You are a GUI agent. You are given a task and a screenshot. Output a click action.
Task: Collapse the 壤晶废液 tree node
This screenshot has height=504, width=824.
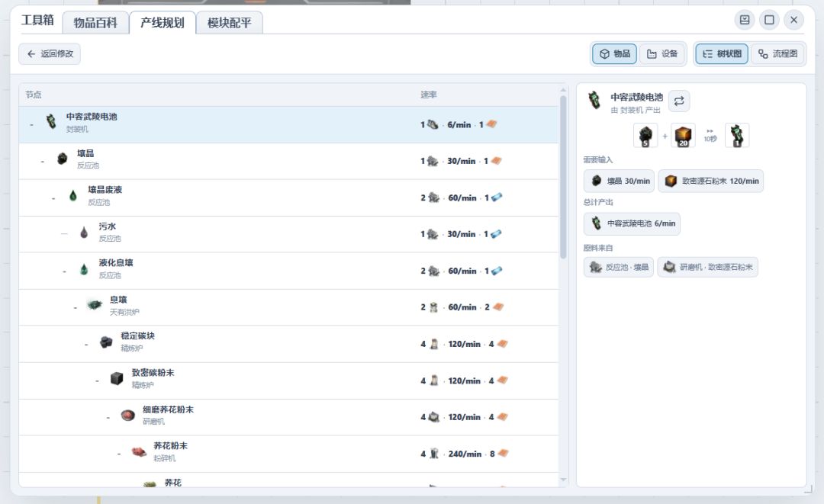[53, 198]
